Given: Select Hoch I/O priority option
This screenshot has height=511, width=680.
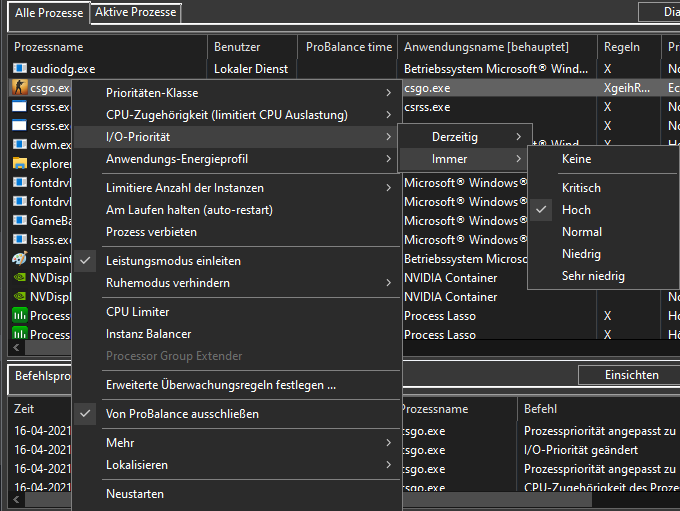Looking at the screenshot, I should 576,210.
